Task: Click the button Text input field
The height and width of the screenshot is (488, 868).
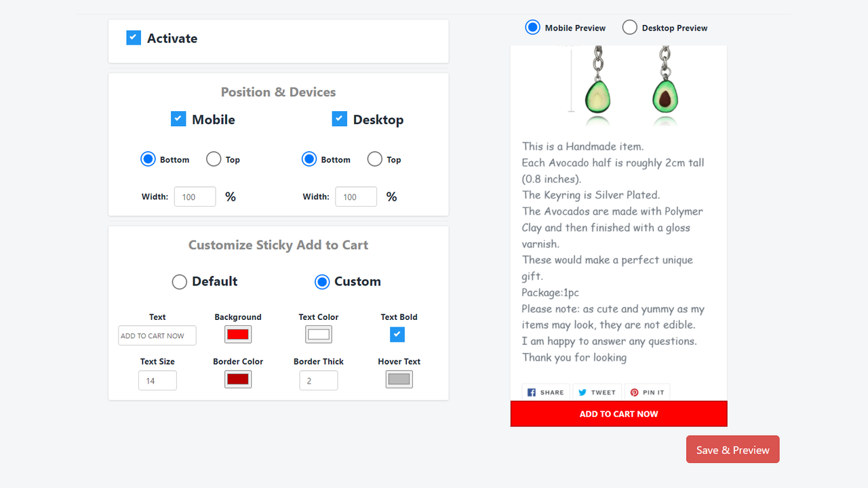Action: [x=157, y=335]
